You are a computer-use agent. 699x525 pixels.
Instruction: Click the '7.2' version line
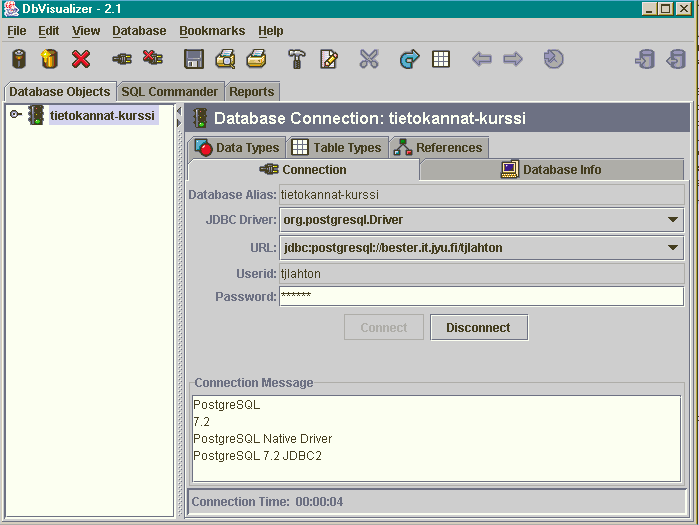click(201, 422)
